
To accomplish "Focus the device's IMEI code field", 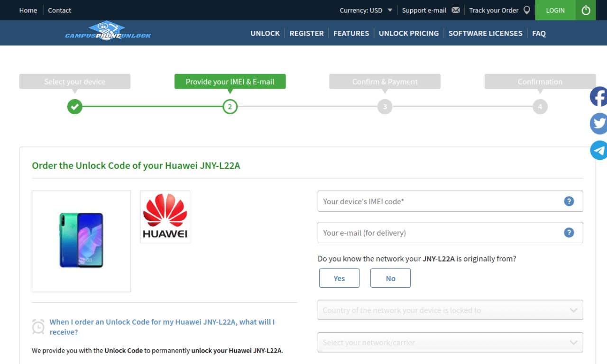I will 450,201.
